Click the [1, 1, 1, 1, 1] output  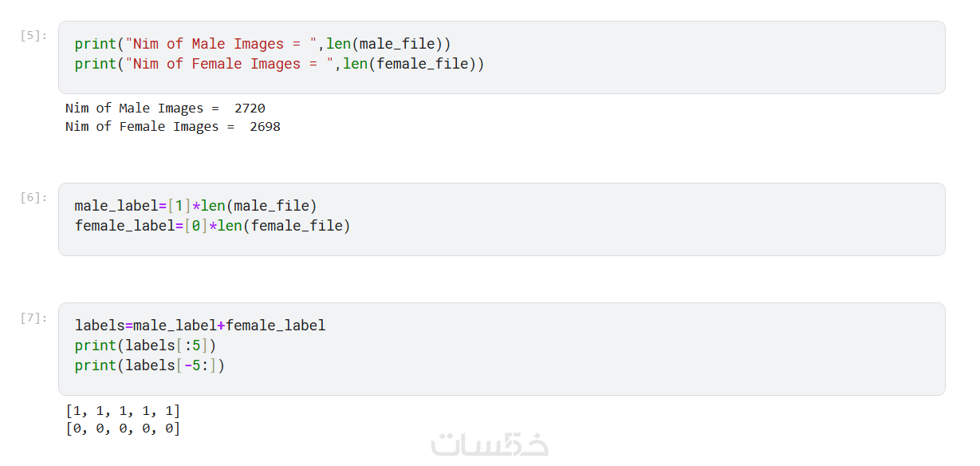(123, 411)
